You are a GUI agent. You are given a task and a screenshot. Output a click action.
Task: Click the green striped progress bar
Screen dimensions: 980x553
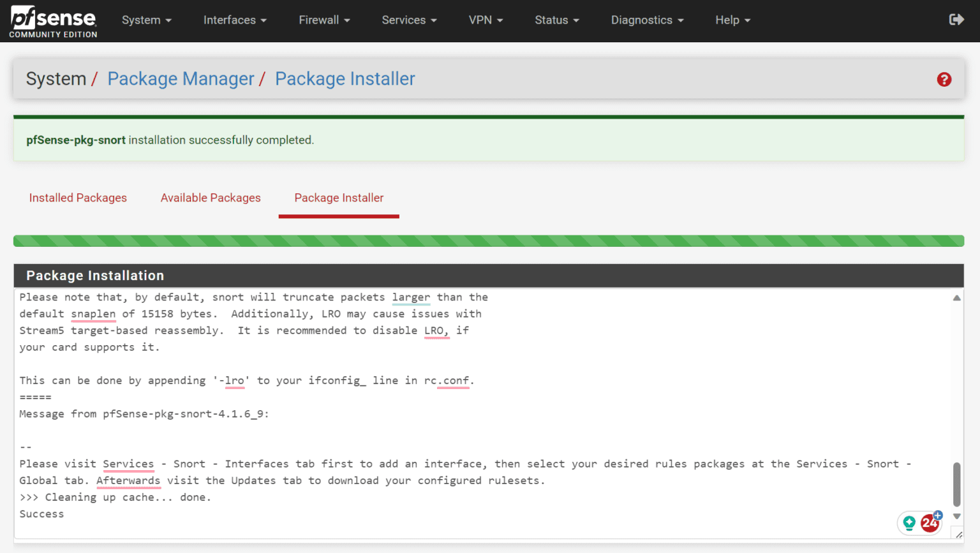pos(489,240)
